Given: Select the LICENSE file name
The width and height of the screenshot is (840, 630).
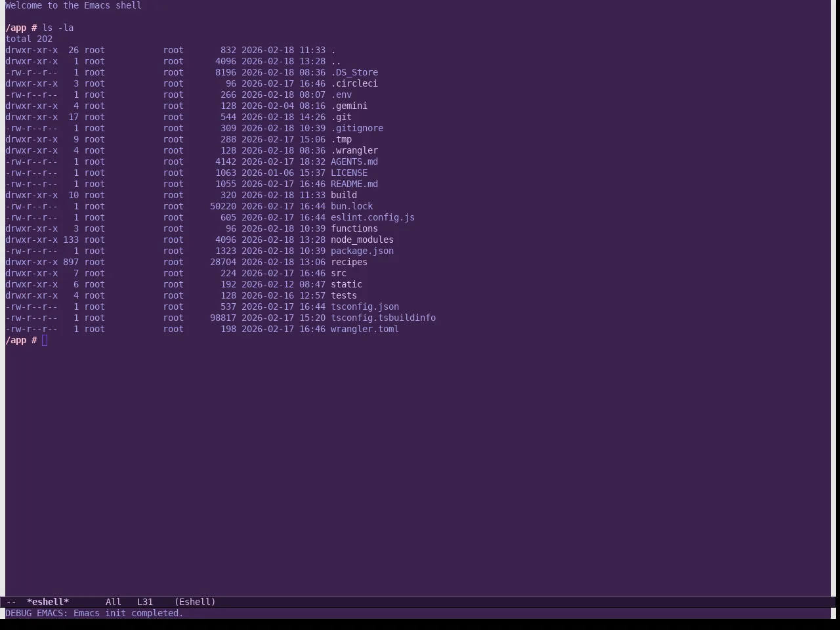Looking at the screenshot, I should 349,173.
